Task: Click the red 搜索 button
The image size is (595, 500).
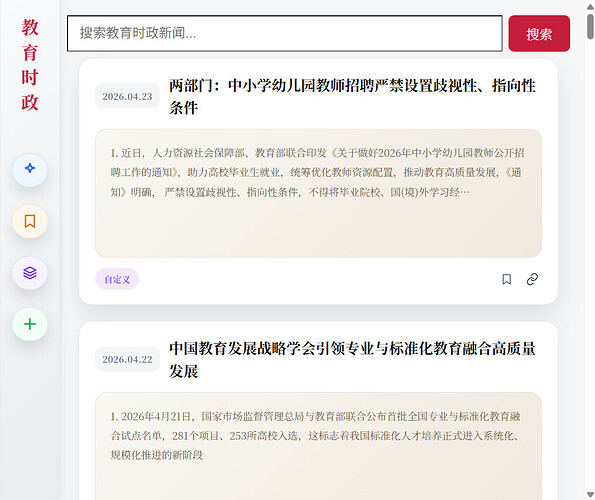Action: pyautogui.click(x=539, y=34)
